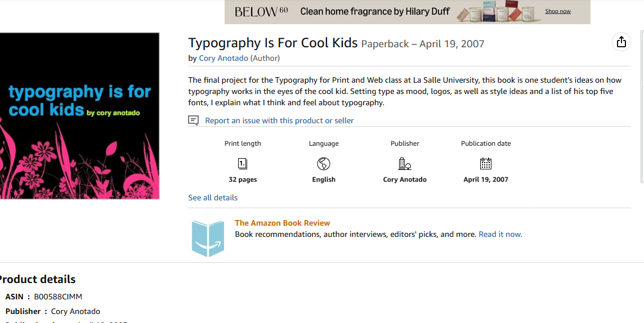The height and width of the screenshot is (323, 644).
Task: Click the language globe icon
Action: click(x=324, y=164)
